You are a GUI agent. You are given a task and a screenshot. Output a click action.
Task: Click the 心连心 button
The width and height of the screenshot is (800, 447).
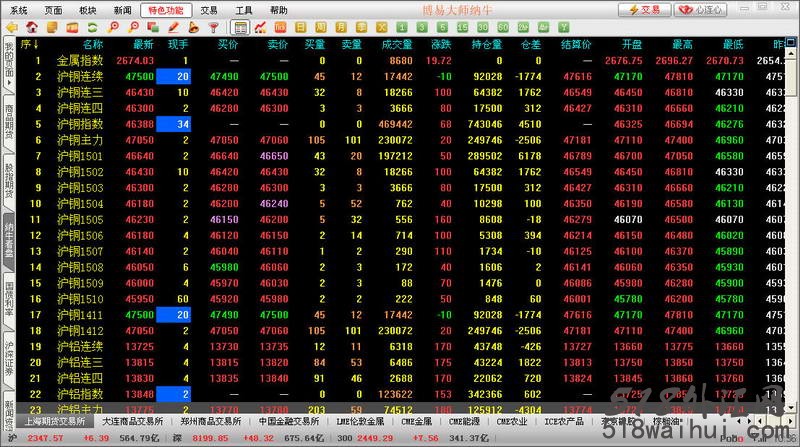(702, 10)
